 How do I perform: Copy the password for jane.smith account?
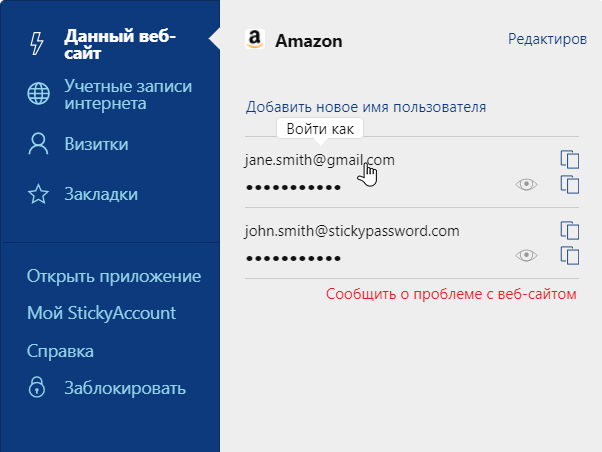(x=570, y=185)
